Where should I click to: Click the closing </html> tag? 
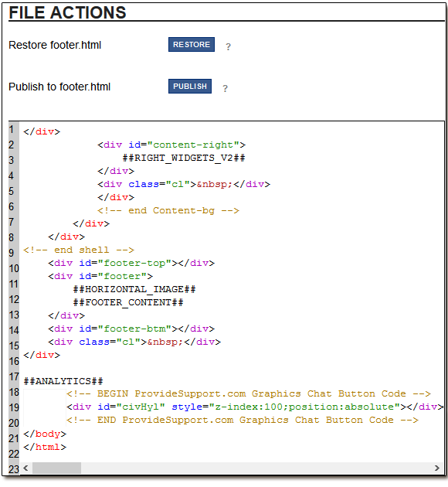45,447
